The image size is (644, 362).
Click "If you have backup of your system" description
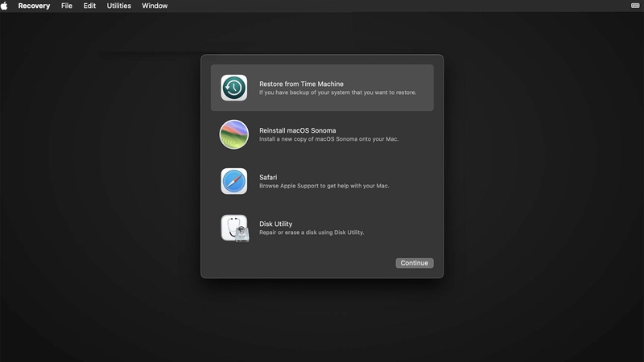point(337,93)
